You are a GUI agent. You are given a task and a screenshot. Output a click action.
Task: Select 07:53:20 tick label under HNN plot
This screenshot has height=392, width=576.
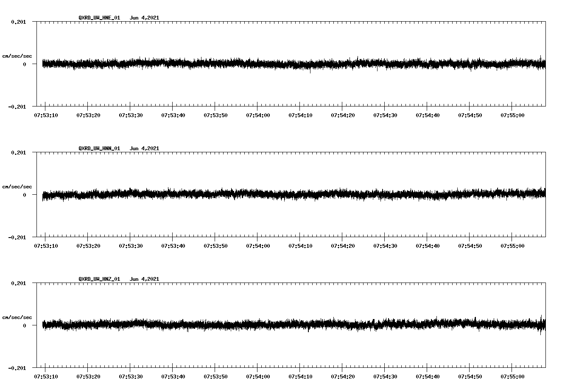click(x=88, y=246)
